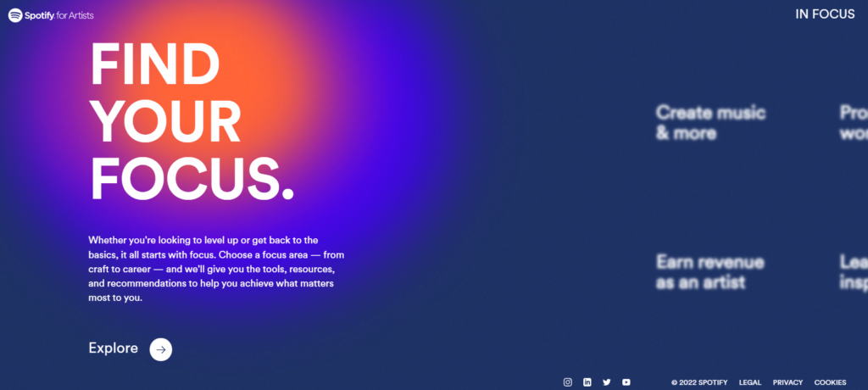
Task: Click the Explore text label
Action: click(x=114, y=348)
